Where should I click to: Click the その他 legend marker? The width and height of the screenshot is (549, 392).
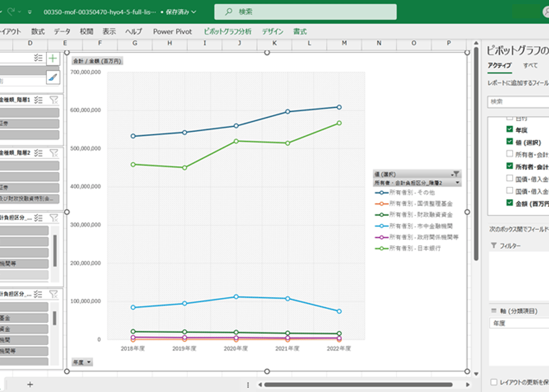click(x=381, y=192)
